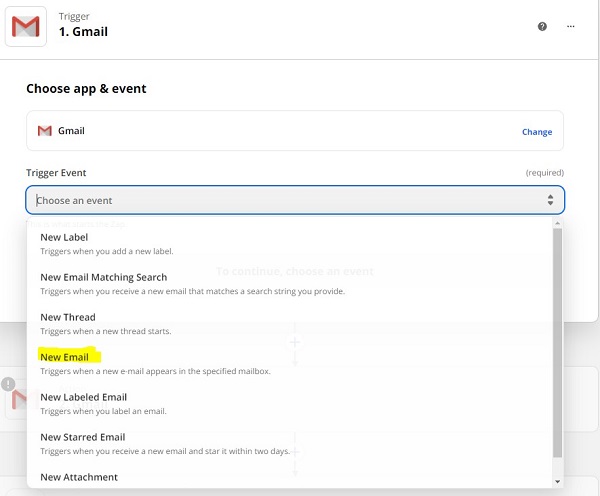Toggle the Trigger Event dropdown arrows
Screen dimensions: 600x496
(x=550, y=200)
